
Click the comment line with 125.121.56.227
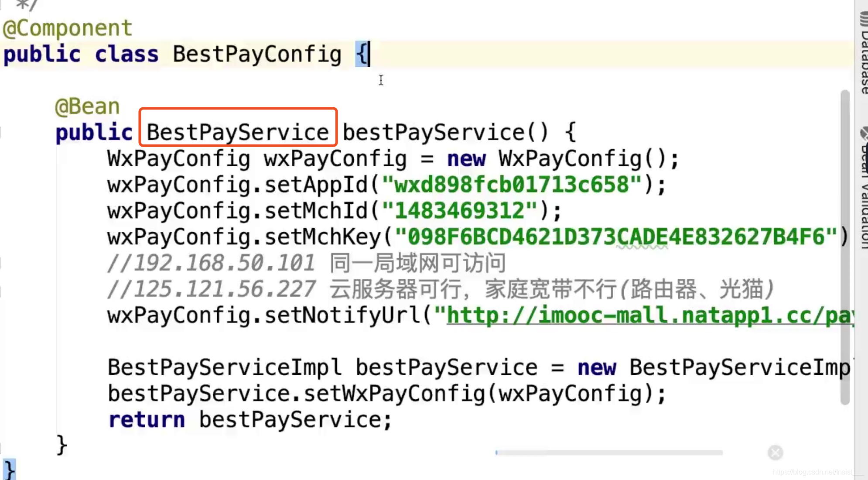click(x=441, y=289)
